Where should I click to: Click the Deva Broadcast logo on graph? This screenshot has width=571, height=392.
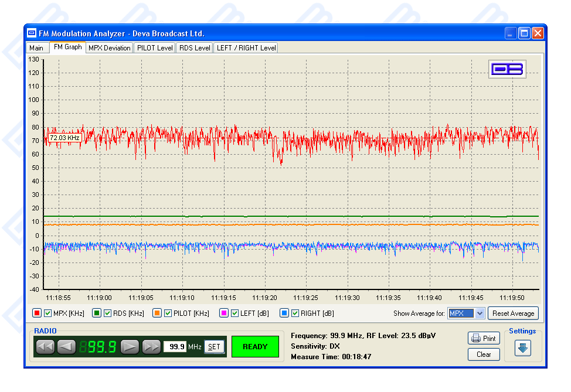click(x=508, y=69)
